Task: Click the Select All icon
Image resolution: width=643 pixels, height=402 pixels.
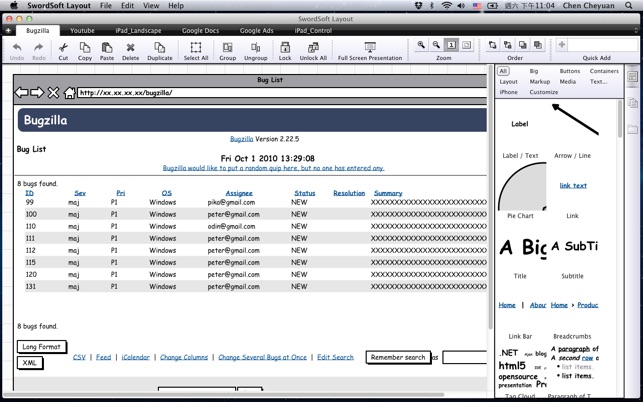Action: (x=196, y=47)
